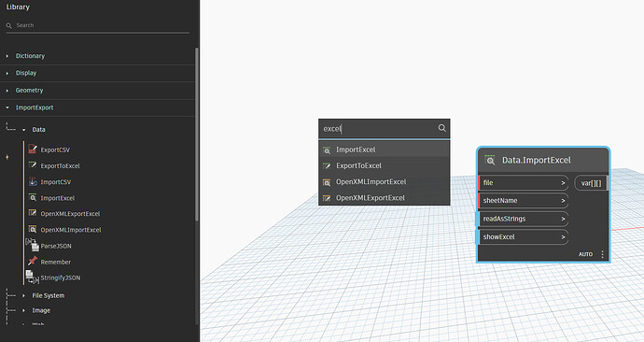The height and width of the screenshot is (342, 644).
Task: Expand the Dictionary library category
Action: [x=7, y=56]
